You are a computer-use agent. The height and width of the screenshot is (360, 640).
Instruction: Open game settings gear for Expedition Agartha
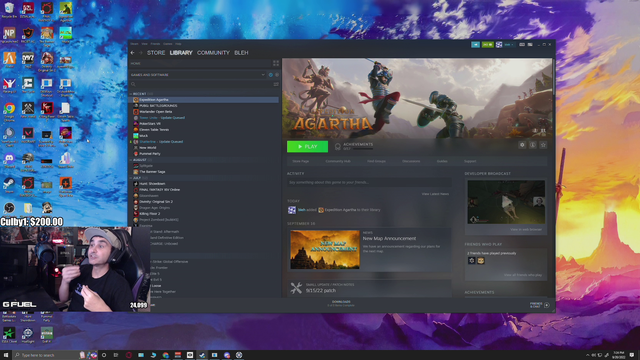pos(522,145)
